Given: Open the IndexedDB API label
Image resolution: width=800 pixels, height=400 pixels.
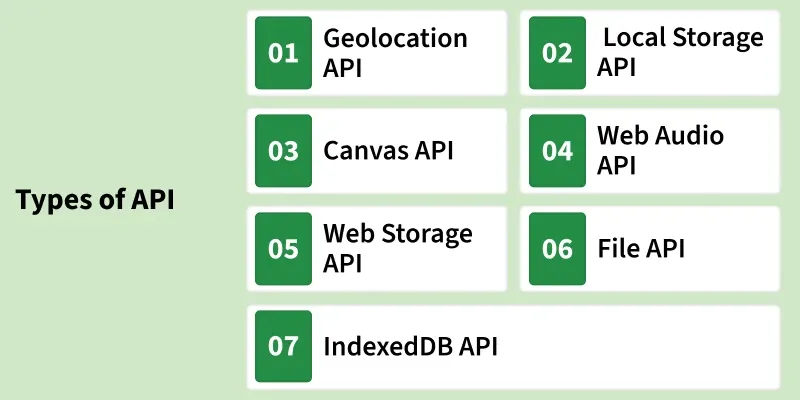Looking at the screenshot, I should pos(410,346).
